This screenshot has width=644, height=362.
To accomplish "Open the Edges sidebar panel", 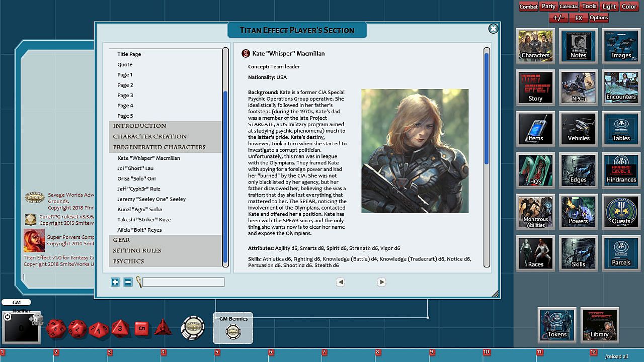I will click(579, 170).
